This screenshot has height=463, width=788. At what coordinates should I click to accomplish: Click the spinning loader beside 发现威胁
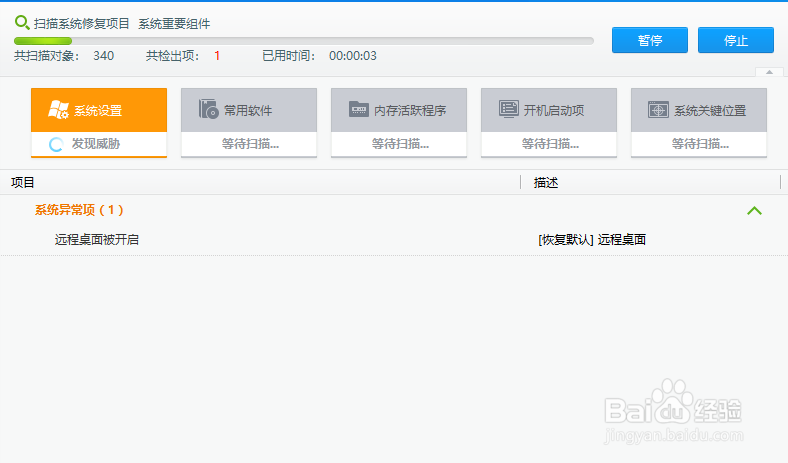tap(56, 145)
